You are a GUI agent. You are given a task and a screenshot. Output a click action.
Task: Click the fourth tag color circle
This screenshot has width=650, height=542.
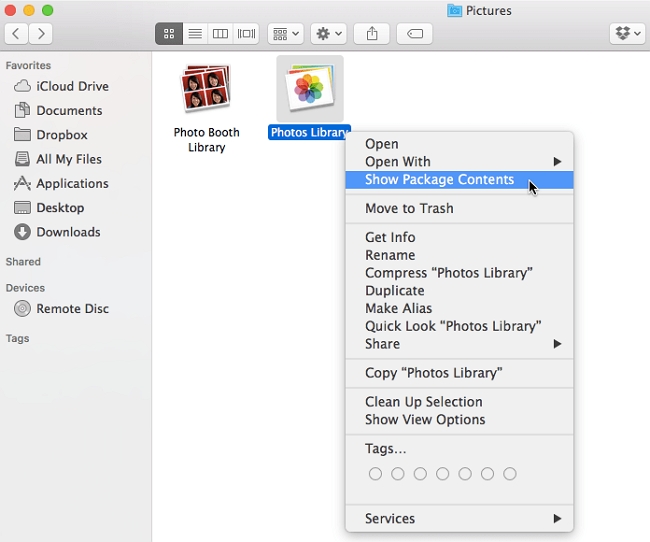coord(442,474)
